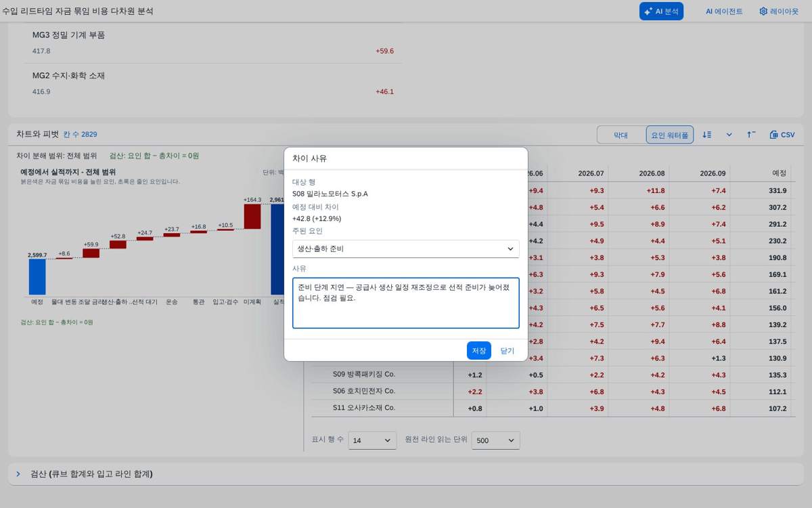Click the +6.8 cell in S11 row
This screenshot has height=508, width=812.
pyautogui.click(x=717, y=408)
